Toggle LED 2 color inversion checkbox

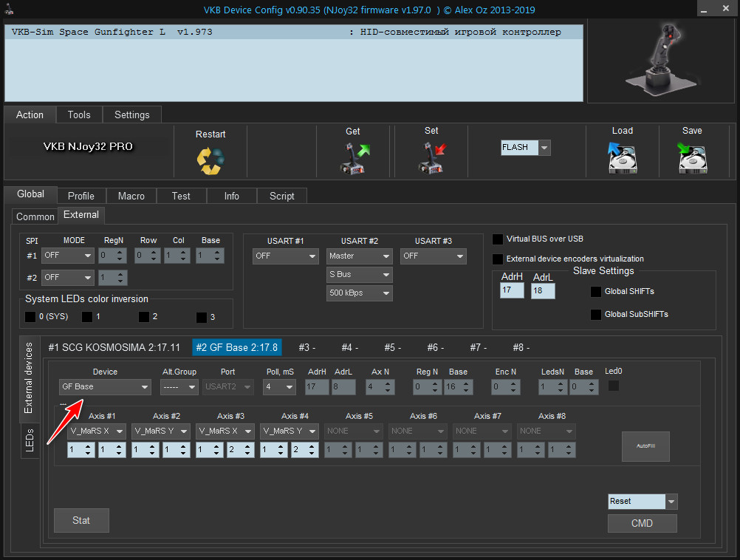click(x=144, y=316)
